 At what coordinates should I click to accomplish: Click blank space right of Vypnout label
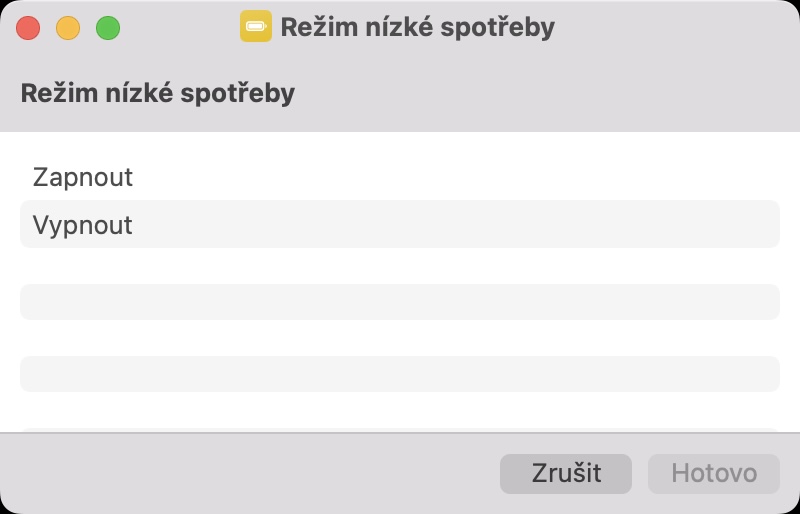[x=450, y=225]
